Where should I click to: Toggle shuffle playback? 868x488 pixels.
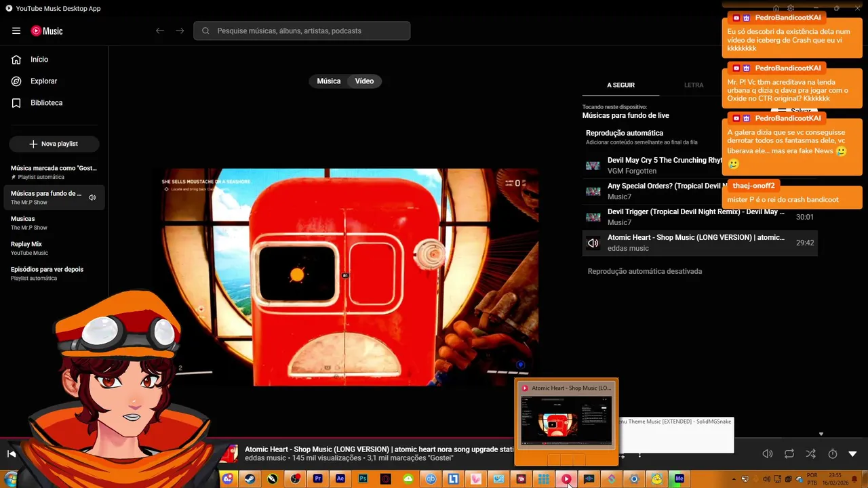click(x=811, y=453)
